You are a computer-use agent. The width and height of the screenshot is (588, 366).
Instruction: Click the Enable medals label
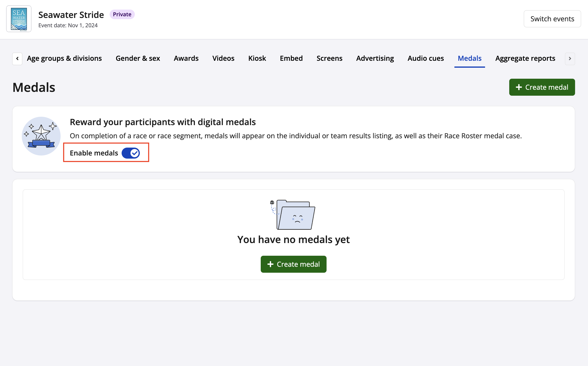coord(94,153)
